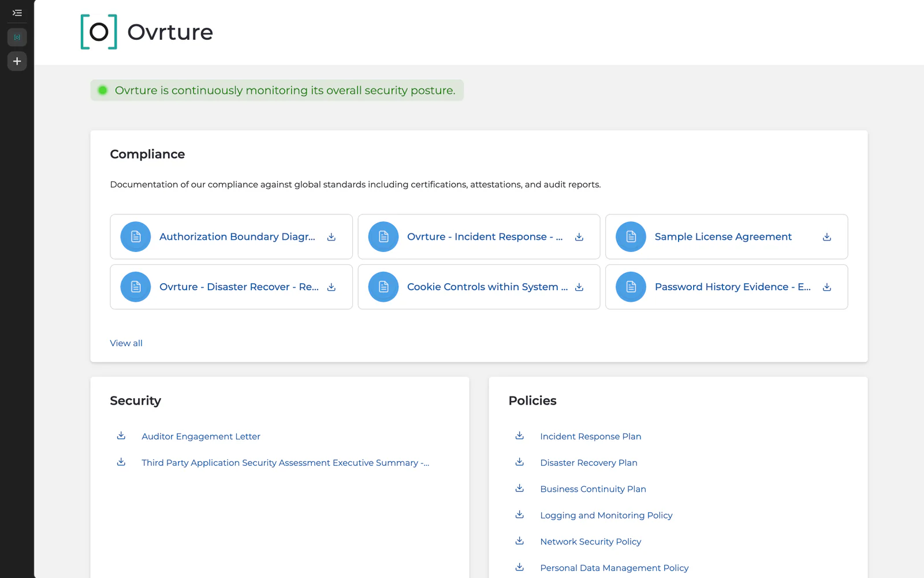Download Ovrture Incident Response document

(579, 237)
